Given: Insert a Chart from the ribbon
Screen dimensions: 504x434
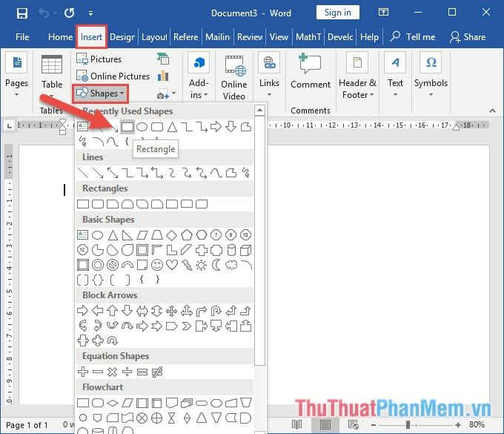Looking at the screenshot, I should (x=163, y=76).
